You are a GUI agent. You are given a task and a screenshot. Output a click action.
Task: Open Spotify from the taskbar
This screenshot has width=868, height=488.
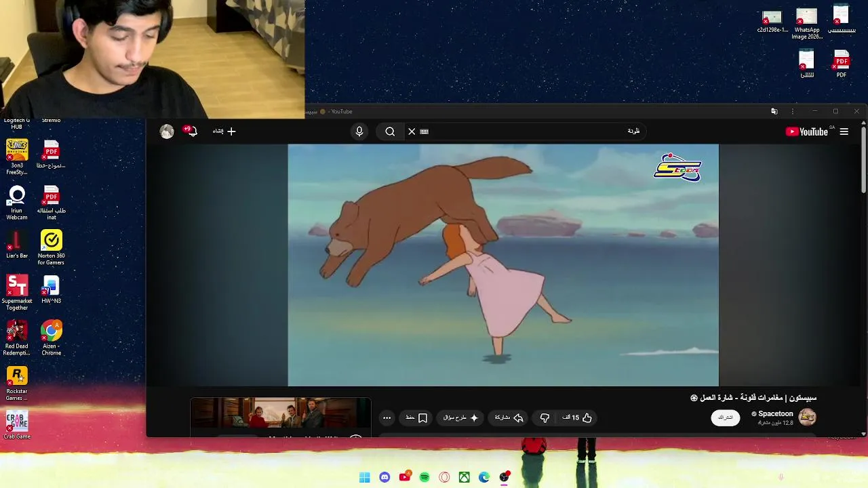pyautogui.click(x=425, y=477)
